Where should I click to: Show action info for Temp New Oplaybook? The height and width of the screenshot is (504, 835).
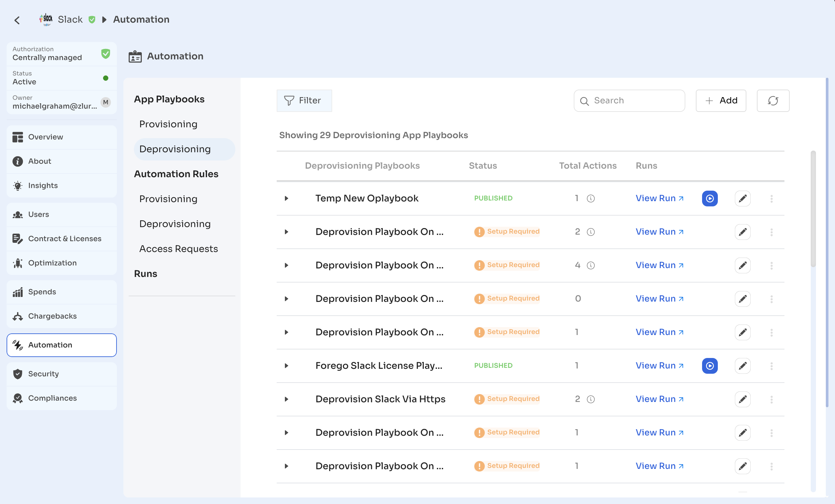(x=590, y=199)
